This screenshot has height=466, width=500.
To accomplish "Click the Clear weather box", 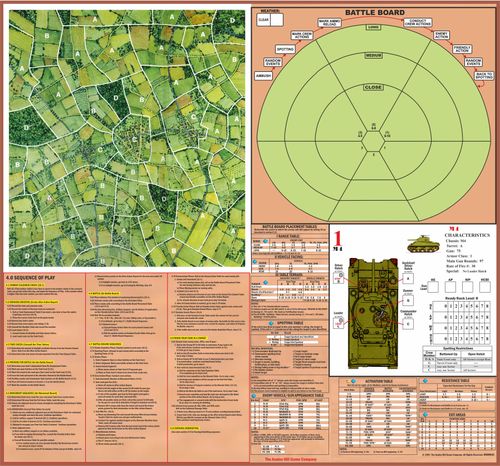I will (x=263, y=20).
